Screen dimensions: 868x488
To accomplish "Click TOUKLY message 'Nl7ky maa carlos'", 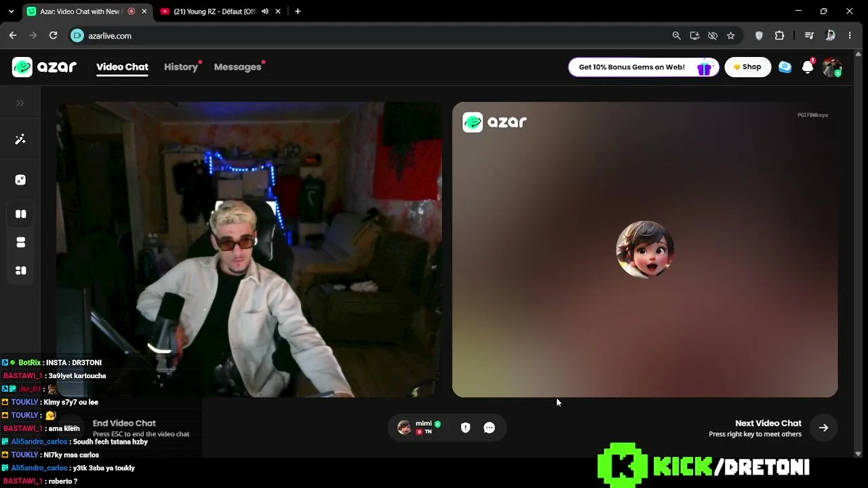I will click(x=71, y=455).
